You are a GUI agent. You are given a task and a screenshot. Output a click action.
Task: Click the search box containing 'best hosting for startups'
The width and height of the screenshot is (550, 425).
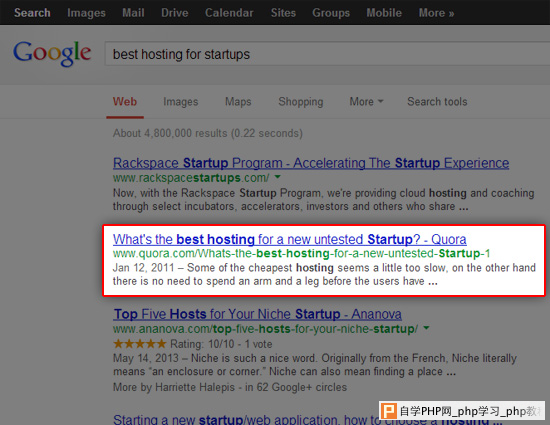[327, 54]
